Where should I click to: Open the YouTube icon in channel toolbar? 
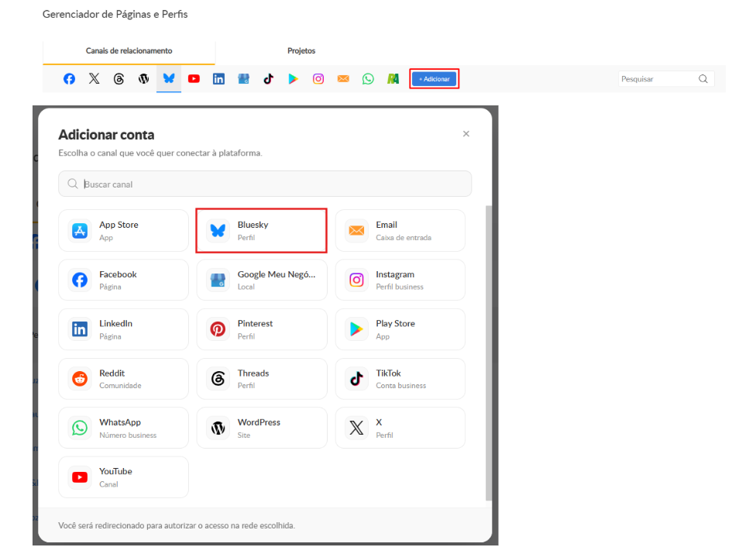pyautogui.click(x=194, y=78)
